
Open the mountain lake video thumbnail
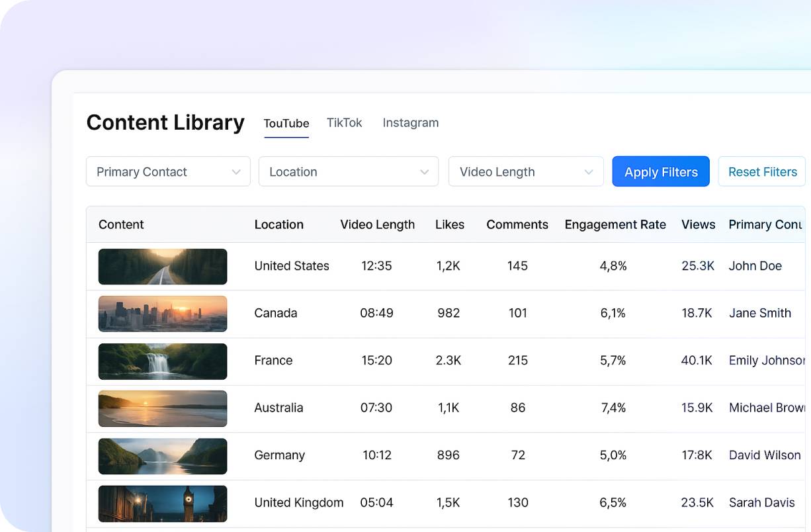(163, 456)
